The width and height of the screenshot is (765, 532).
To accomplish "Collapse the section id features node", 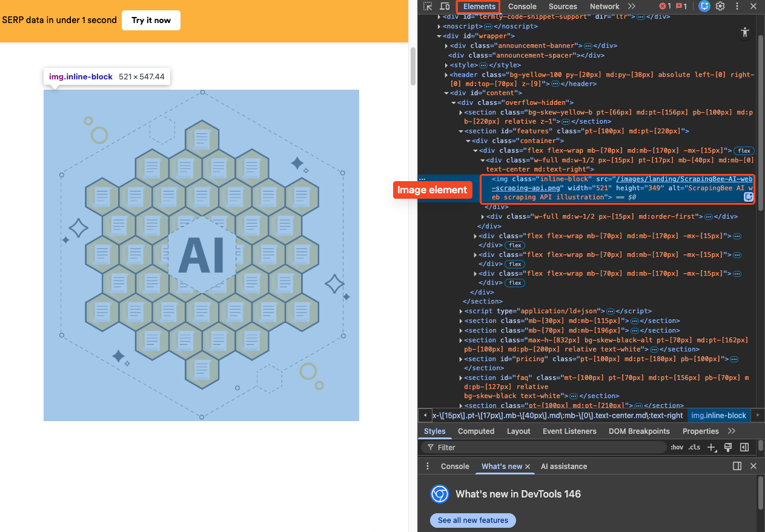I will coord(461,131).
